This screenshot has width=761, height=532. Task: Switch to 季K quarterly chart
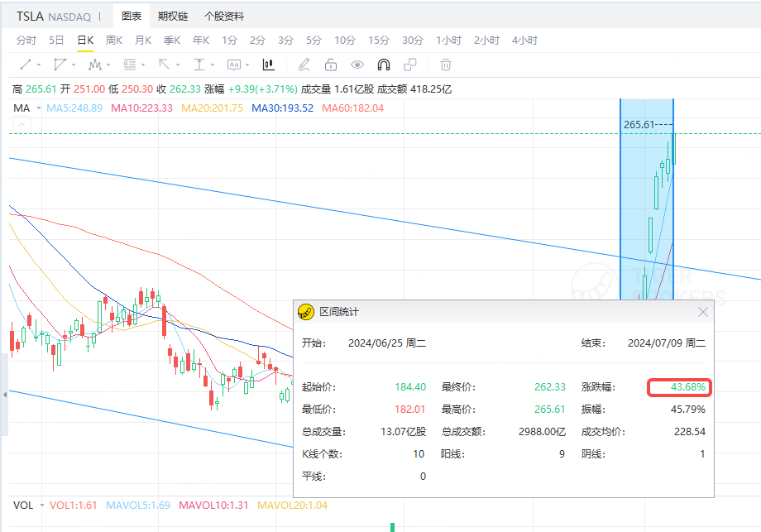point(172,41)
